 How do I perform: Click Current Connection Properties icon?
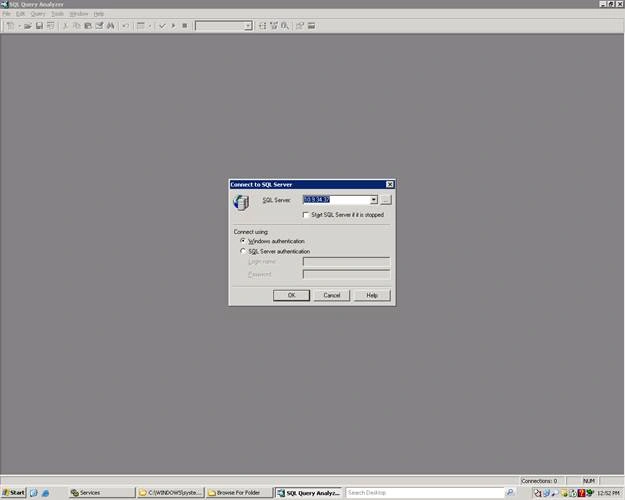pos(300,26)
